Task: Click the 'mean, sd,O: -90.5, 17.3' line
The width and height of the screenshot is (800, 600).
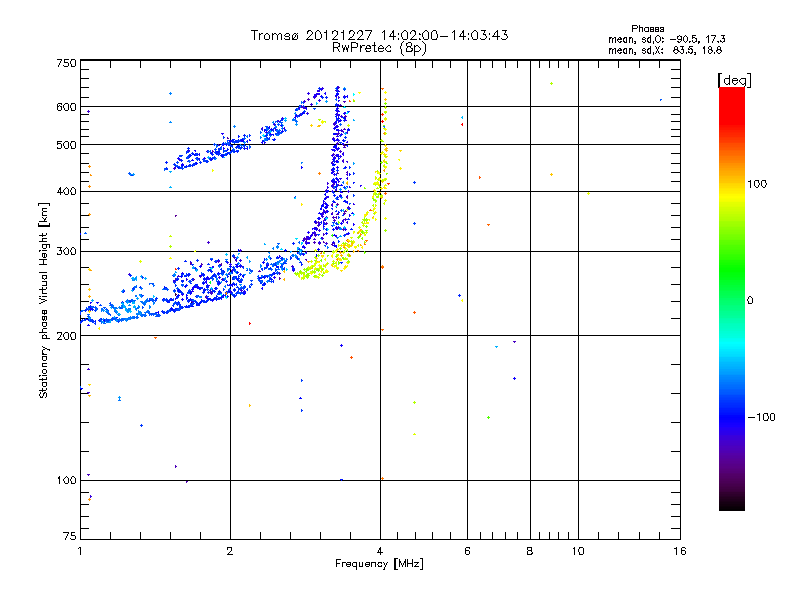Action: click(x=666, y=39)
